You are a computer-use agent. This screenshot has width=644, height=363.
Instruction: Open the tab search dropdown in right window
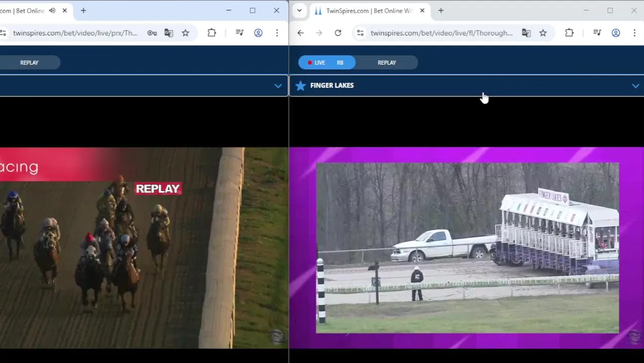[x=299, y=11]
